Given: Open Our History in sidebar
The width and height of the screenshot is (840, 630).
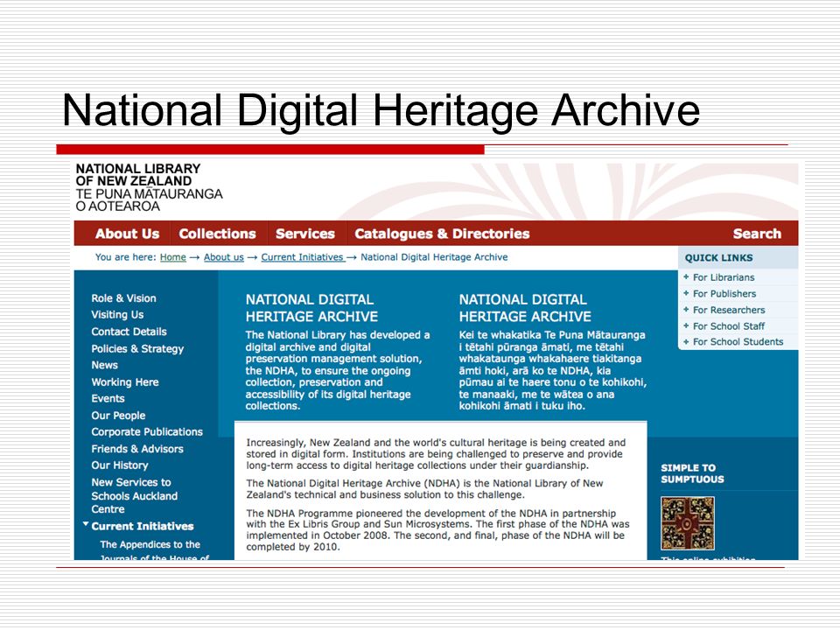Looking at the screenshot, I should 120,465.
